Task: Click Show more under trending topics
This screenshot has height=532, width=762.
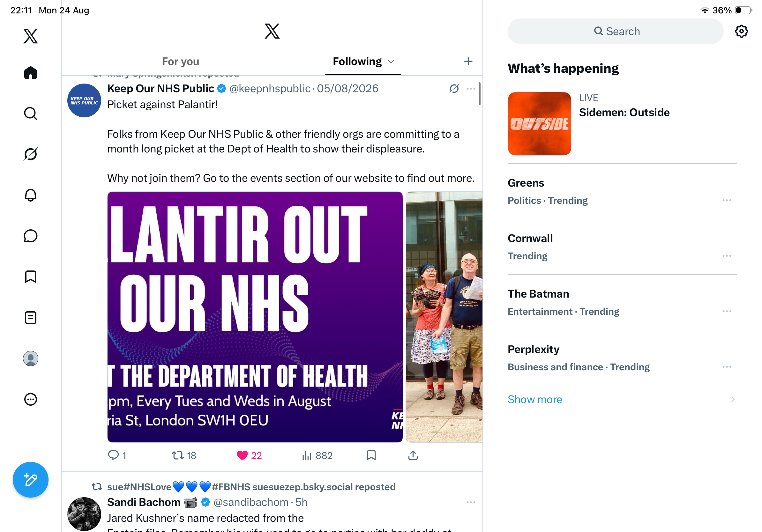Action: pyautogui.click(x=535, y=399)
